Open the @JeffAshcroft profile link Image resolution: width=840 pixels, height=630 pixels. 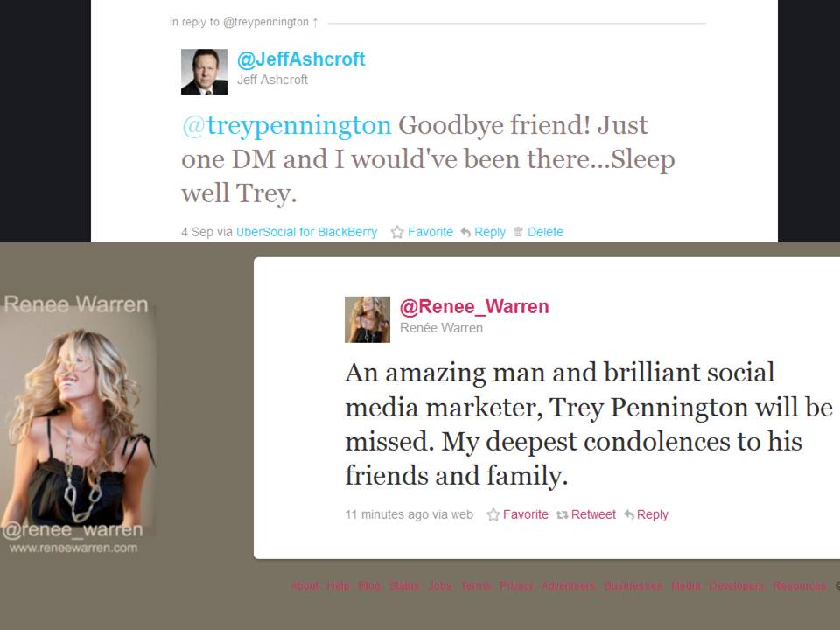[301, 59]
